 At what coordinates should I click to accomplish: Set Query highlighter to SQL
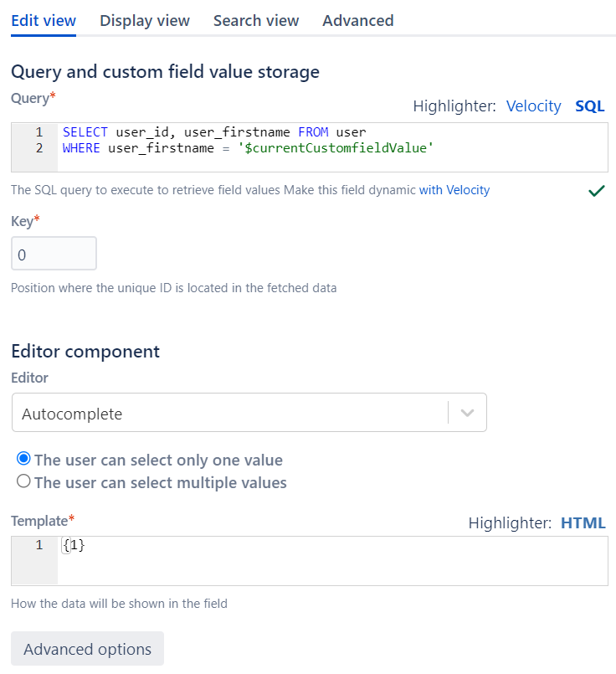(589, 106)
